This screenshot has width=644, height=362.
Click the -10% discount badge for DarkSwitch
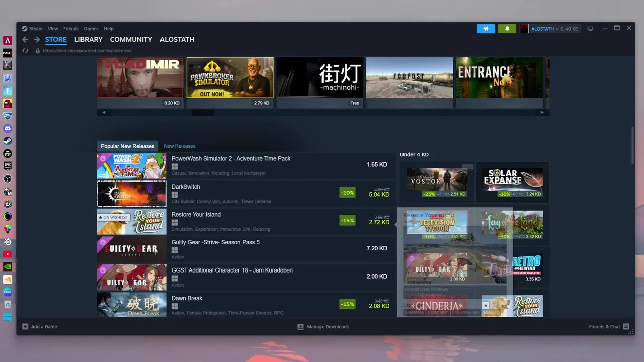coord(347,193)
